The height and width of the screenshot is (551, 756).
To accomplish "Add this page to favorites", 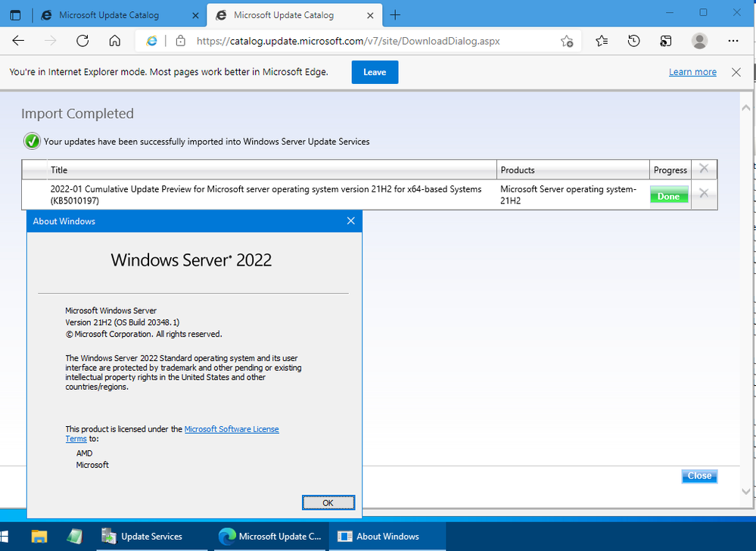I will click(567, 42).
